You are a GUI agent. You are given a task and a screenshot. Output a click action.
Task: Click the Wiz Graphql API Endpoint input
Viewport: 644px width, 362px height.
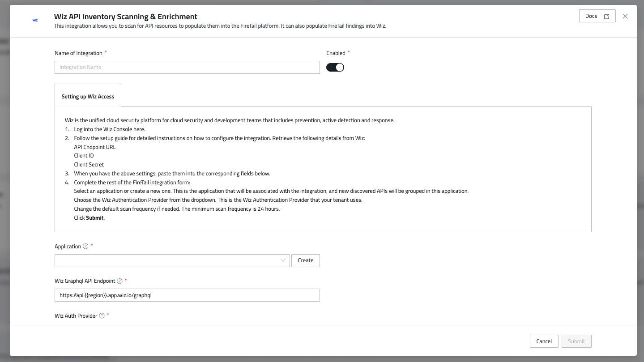pyautogui.click(x=187, y=295)
